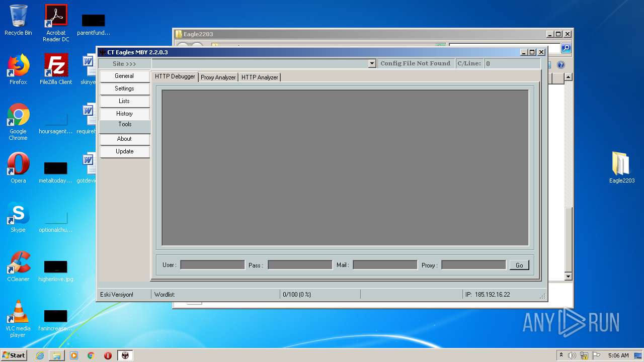
Task: Open the Eagle2203 folder on desktop
Action: coord(622,168)
